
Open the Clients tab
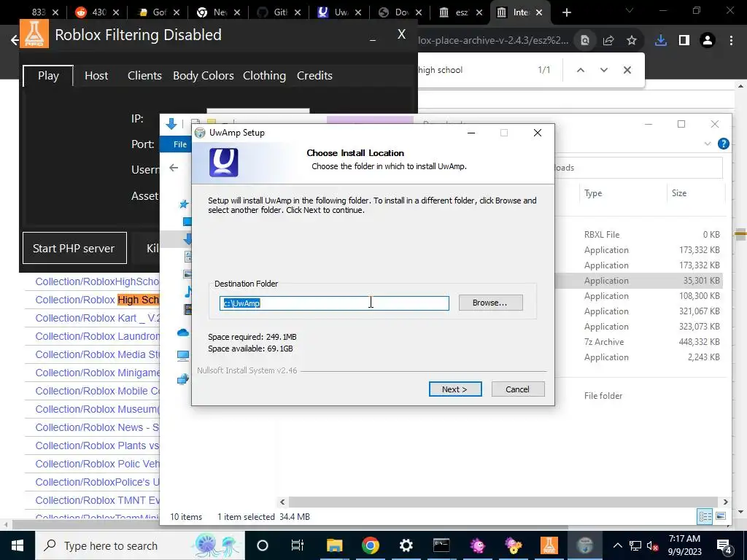(144, 76)
